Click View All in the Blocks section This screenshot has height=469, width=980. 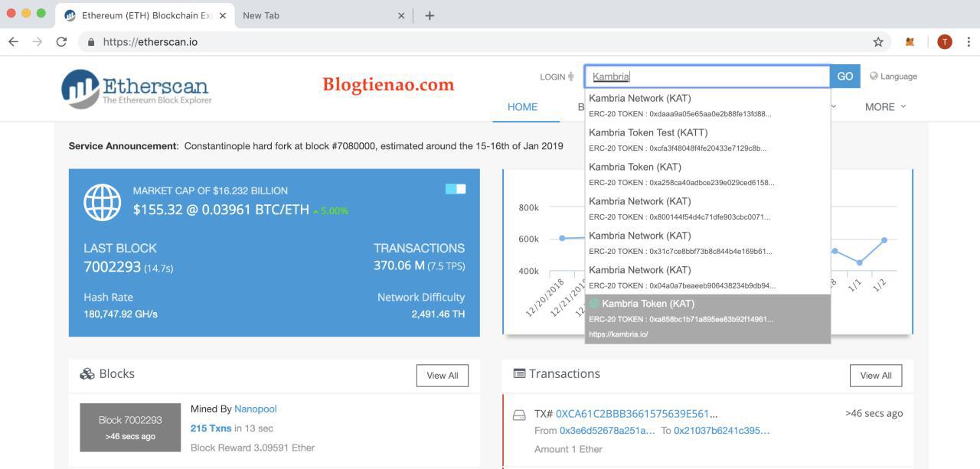pyautogui.click(x=443, y=376)
